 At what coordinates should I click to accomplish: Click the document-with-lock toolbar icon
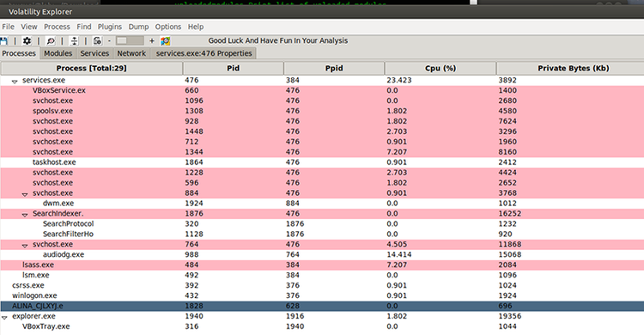[97, 40]
